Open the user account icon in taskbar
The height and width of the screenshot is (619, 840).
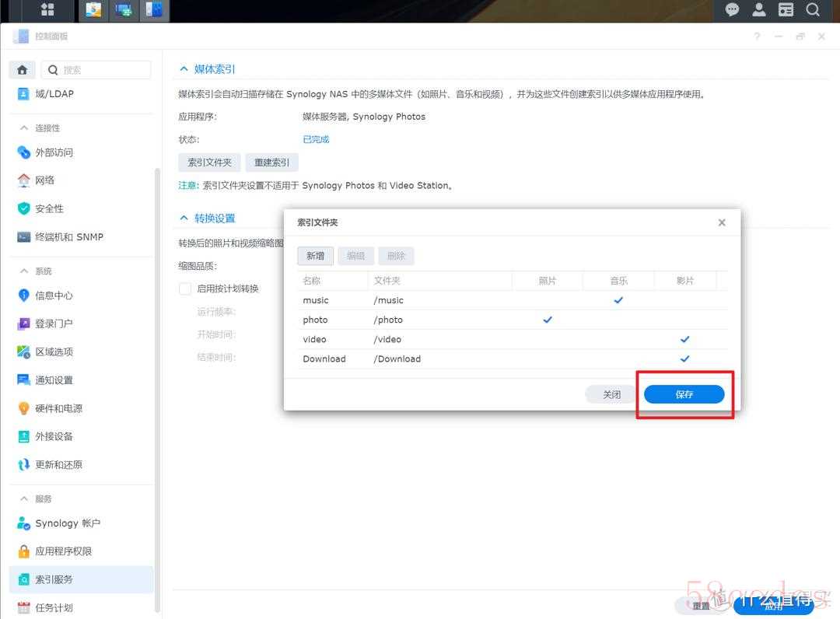(758, 9)
